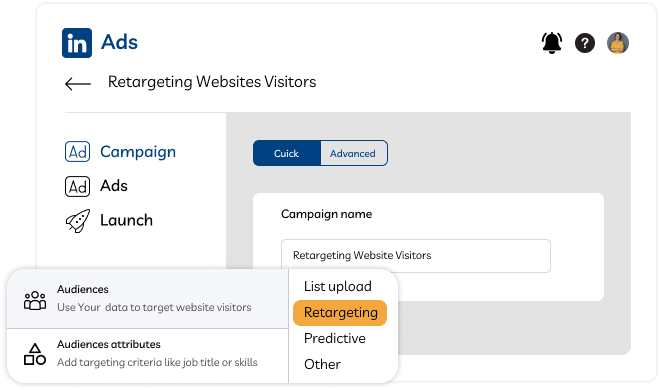Choose List upload from the submenu
This screenshot has width=660, height=390.
click(338, 287)
